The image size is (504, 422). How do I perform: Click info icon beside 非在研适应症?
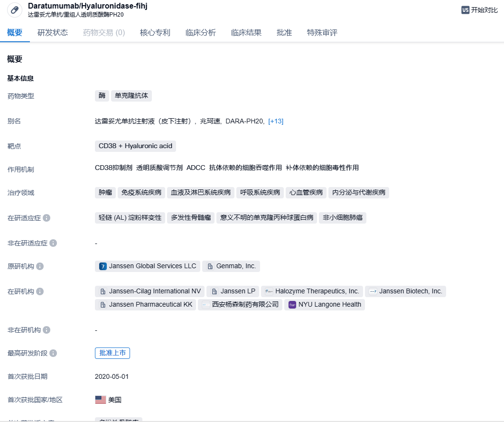click(53, 243)
